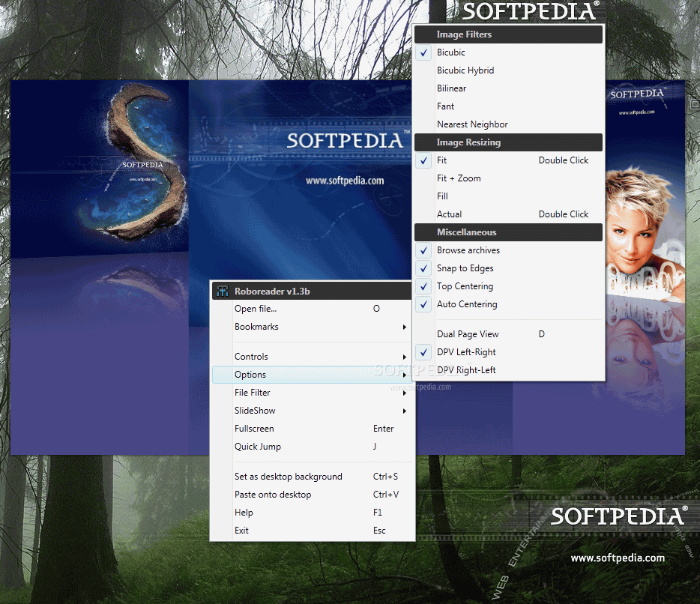Choose Actual image resizing mode

click(508, 214)
